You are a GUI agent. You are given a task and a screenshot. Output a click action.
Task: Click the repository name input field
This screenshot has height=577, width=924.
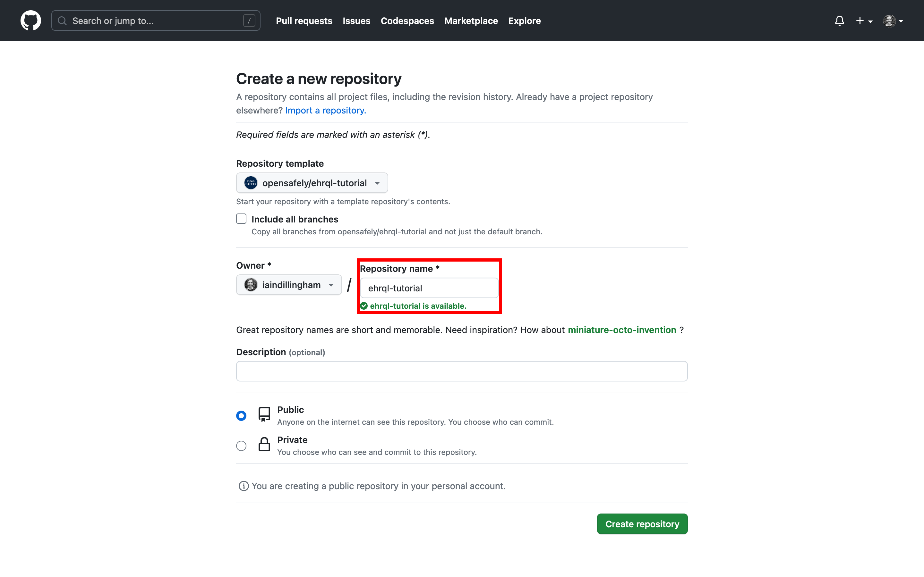coord(429,288)
